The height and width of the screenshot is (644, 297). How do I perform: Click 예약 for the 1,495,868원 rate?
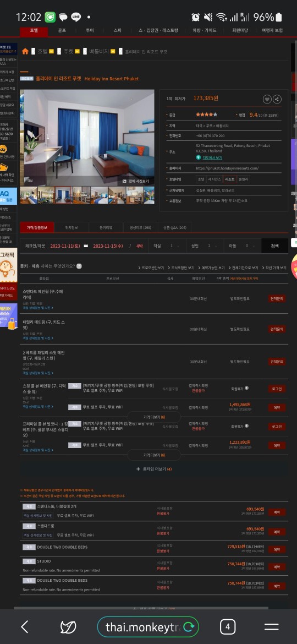click(x=277, y=407)
